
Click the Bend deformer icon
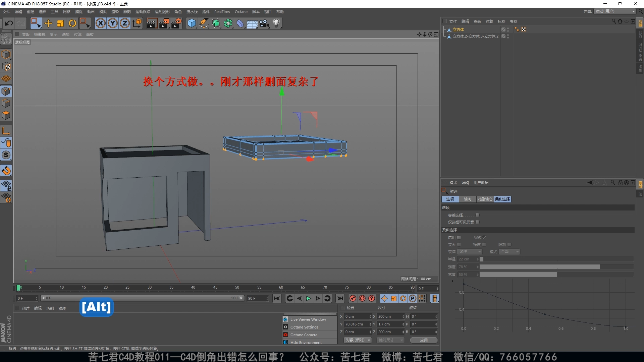tap(240, 23)
